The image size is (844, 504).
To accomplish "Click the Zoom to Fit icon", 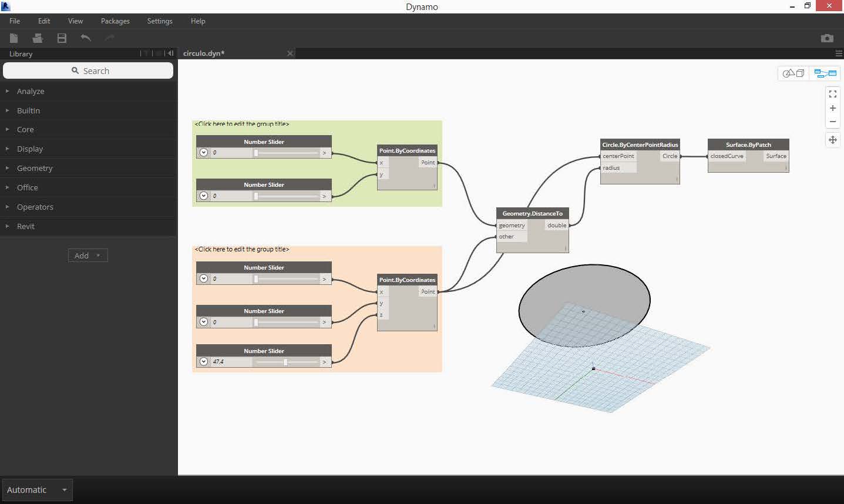I will [x=832, y=94].
